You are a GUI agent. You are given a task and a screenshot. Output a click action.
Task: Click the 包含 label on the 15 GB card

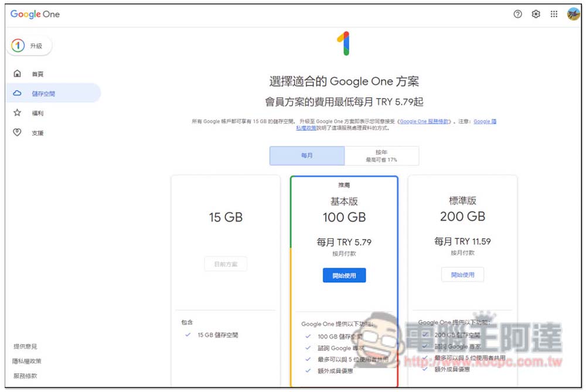(187, 322)
